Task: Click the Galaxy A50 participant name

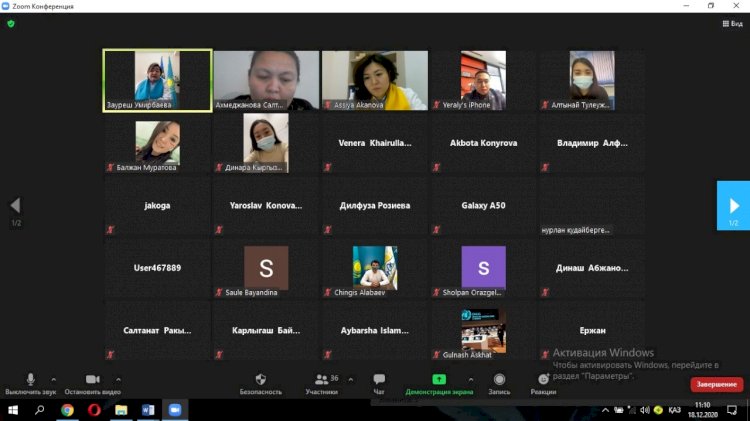Action: tap(483, 205)
